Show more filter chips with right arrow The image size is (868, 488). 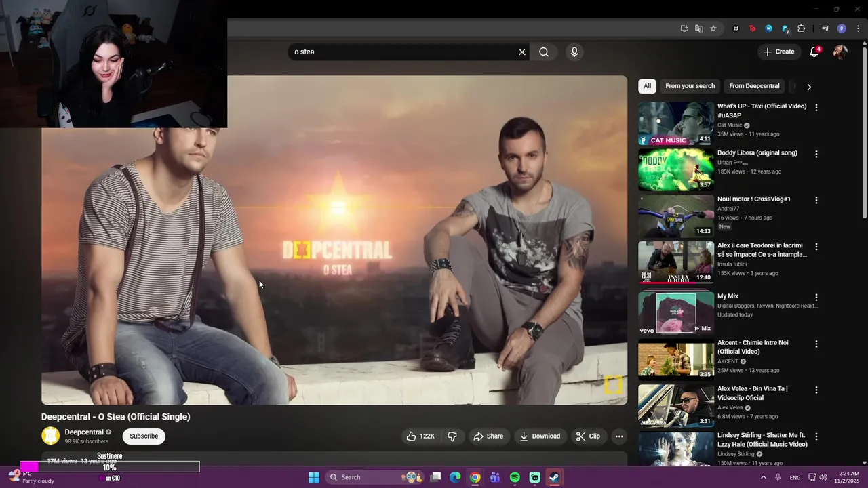coord(808,87)
